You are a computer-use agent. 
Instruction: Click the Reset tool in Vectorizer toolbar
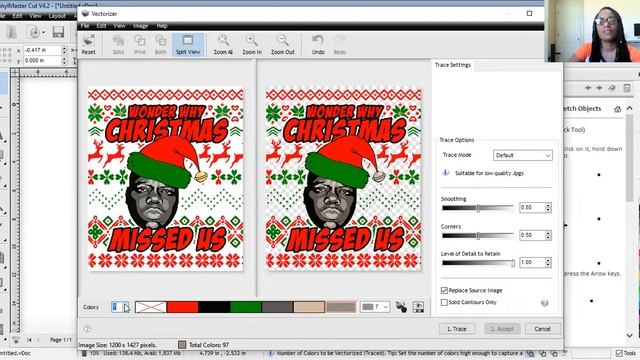point(89,45)
